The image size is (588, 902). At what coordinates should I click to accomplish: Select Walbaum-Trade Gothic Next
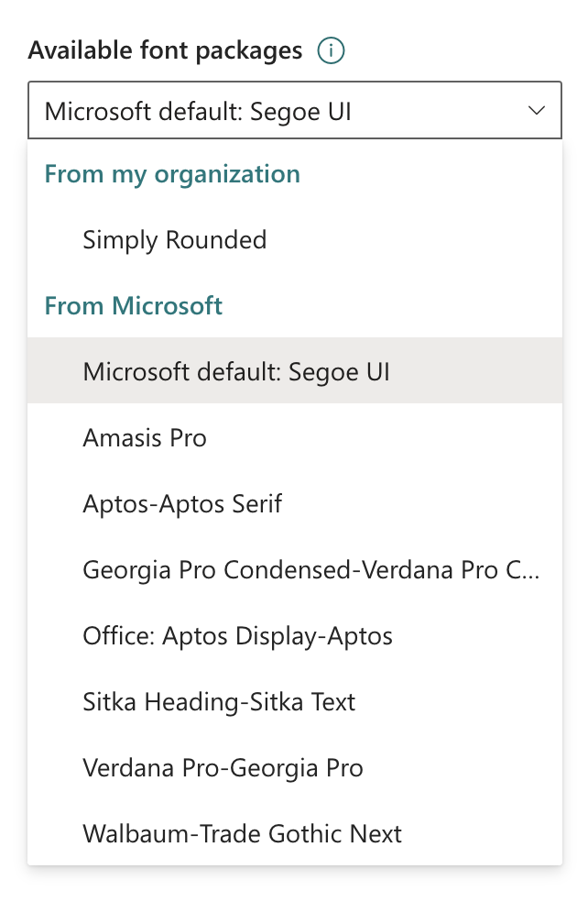click(242, 834)
